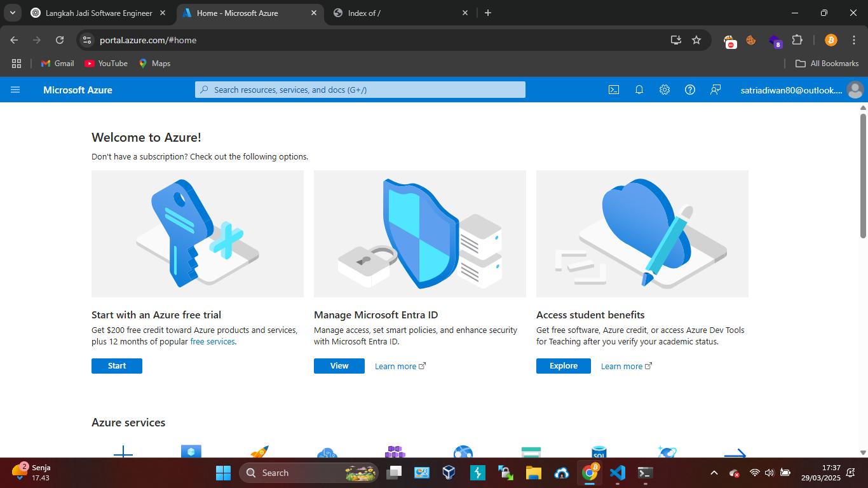Open VirtualBox from the taskbar

[450, 473]
